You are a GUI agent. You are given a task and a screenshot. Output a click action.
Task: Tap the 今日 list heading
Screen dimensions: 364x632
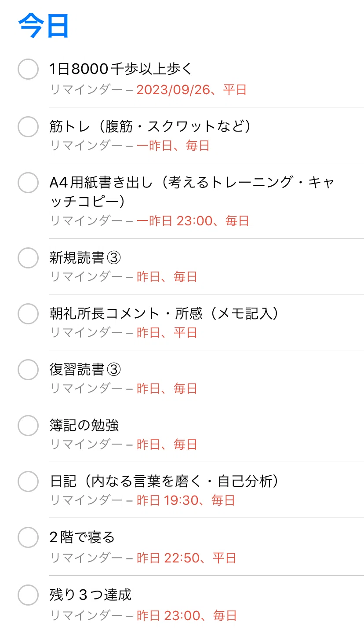pyautogui.click(x=44, y=26)
